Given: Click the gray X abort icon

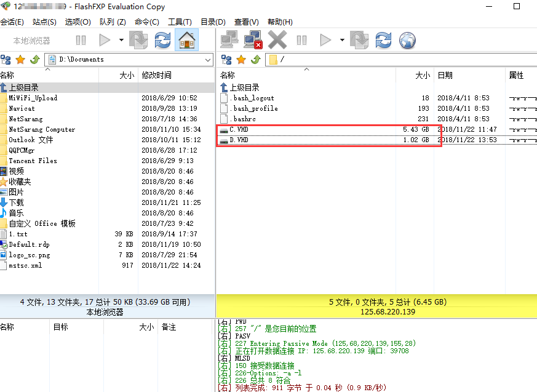Looking at the screenshot, I should pos(277,40).
